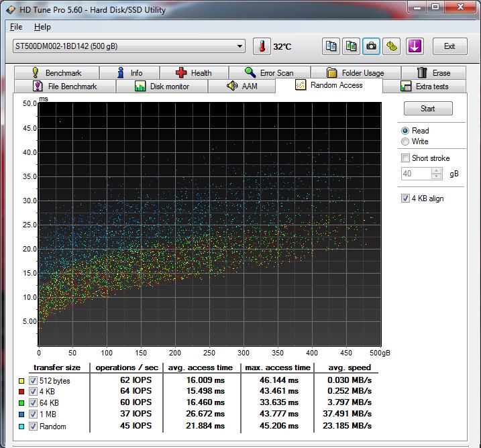Open the Help menu
The image size is (481, 448).
[42, 27]
